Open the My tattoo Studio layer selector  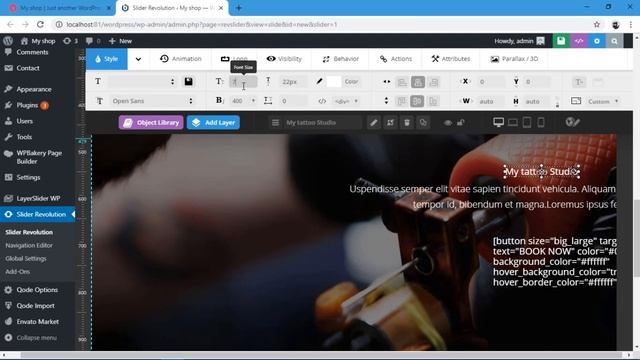coord(316,122)
